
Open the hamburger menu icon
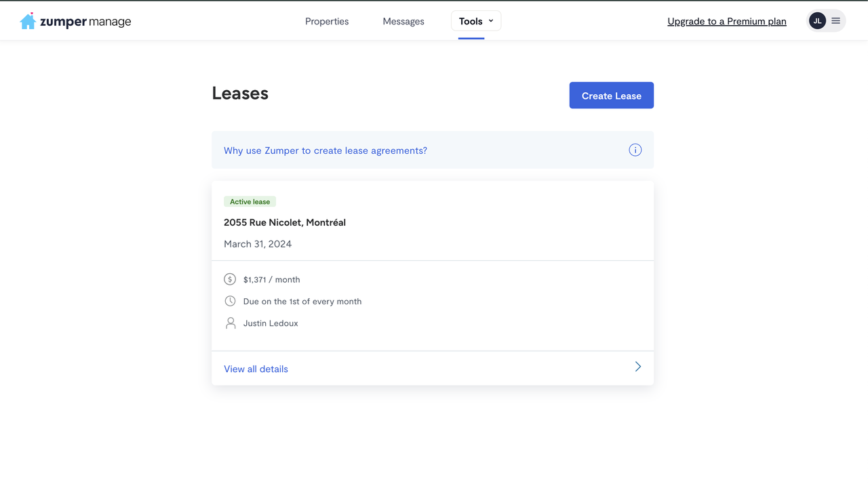(x=836, y=21)
